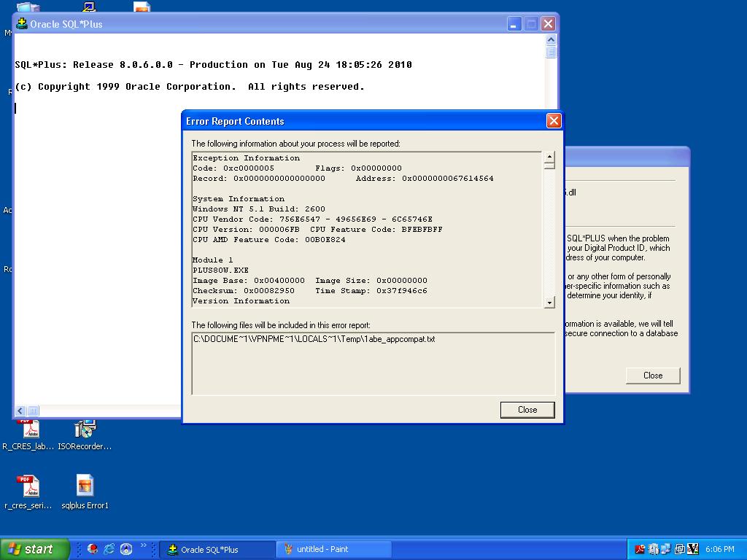The image size is (747, 560).
Task: Click the Adobe Acrobat system tray icon
Action: tap(640, 549)
